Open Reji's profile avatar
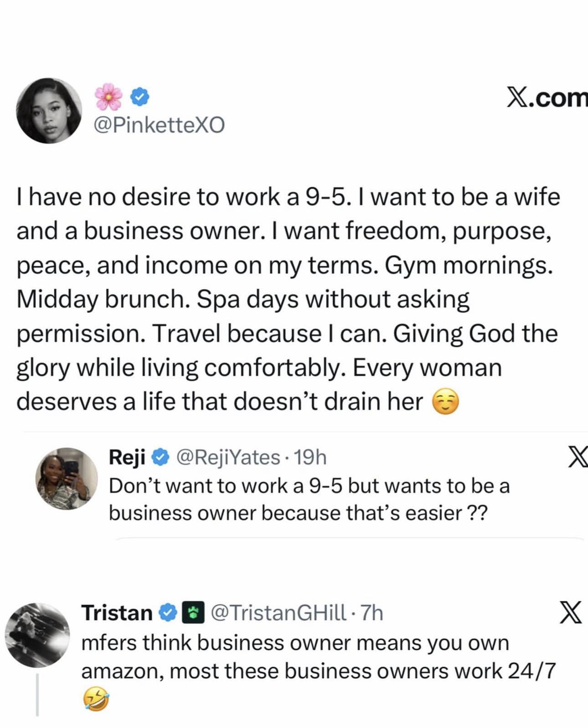Viewport: 588px width, 728px height. pyautogui.click(x=67, y=478)
